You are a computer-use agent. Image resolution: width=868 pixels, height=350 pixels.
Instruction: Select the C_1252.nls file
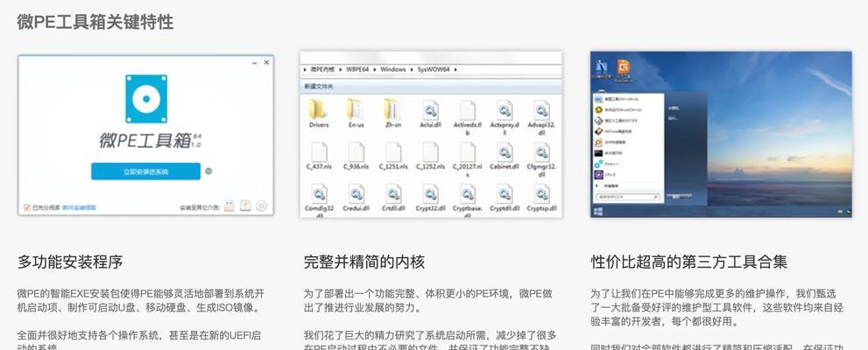tap(430, 156)
